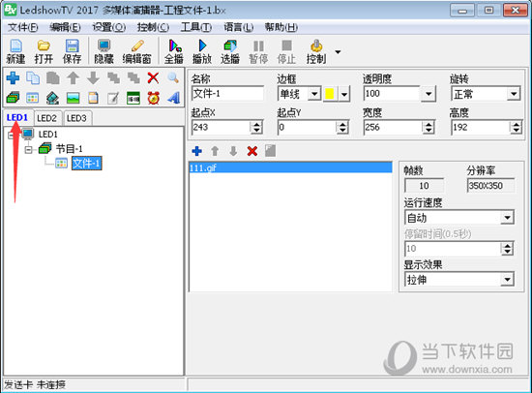The image size is (532, 393).
Task: Start 全播 play all
Action: pyautogui.click(x=174, y=51)
